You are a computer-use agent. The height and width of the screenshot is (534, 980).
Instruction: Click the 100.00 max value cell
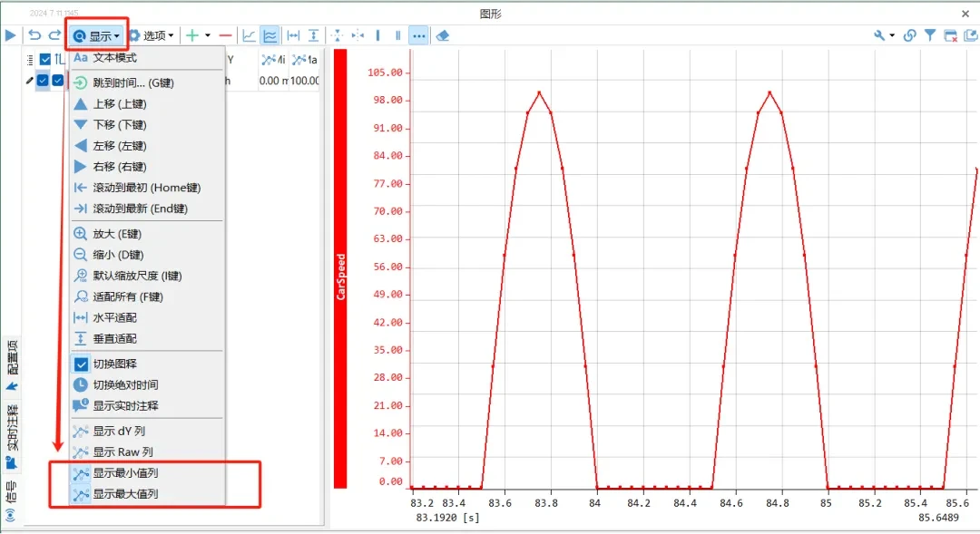pos(304,81)
